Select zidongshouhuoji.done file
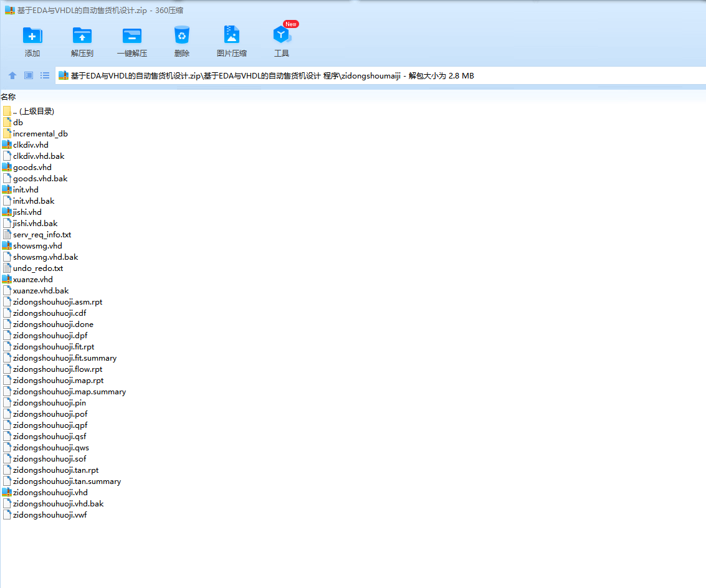This screenshot has width=706, height=588. pyautogui.click(x=48, y=325)
